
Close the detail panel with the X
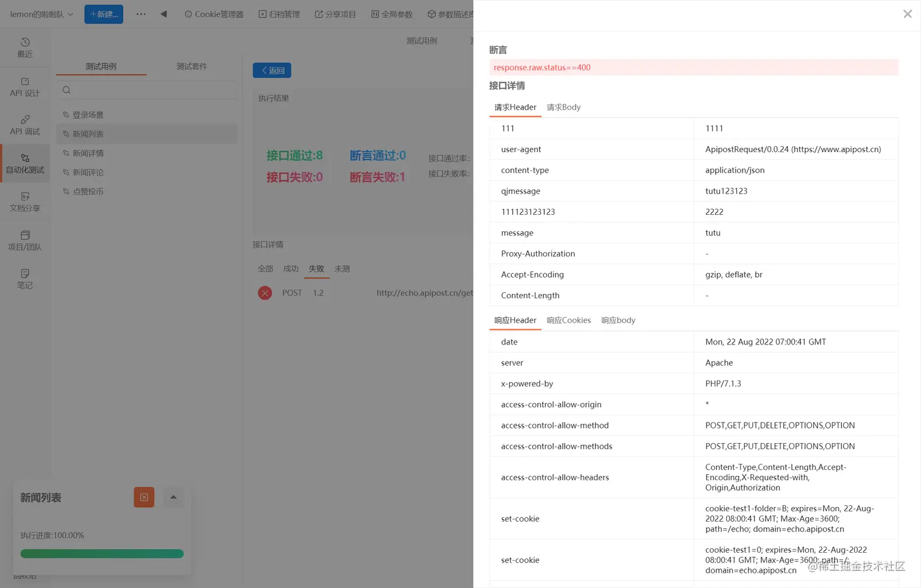(908, 14)
